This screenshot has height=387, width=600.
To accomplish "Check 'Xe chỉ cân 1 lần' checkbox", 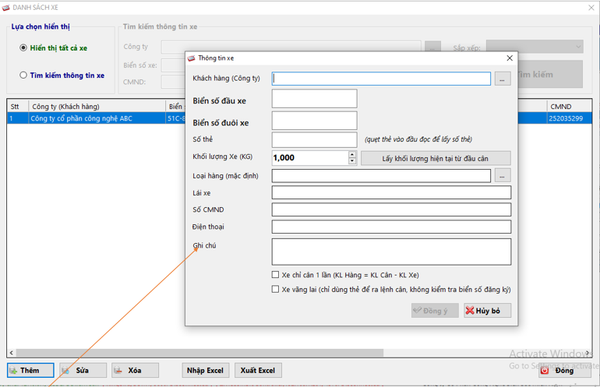I will (x=275, y=274).
